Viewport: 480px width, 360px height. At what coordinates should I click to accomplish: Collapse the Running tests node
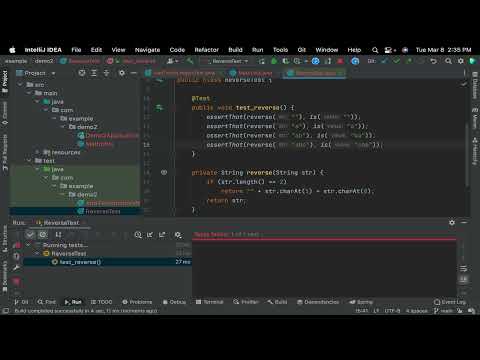point(28,245)
